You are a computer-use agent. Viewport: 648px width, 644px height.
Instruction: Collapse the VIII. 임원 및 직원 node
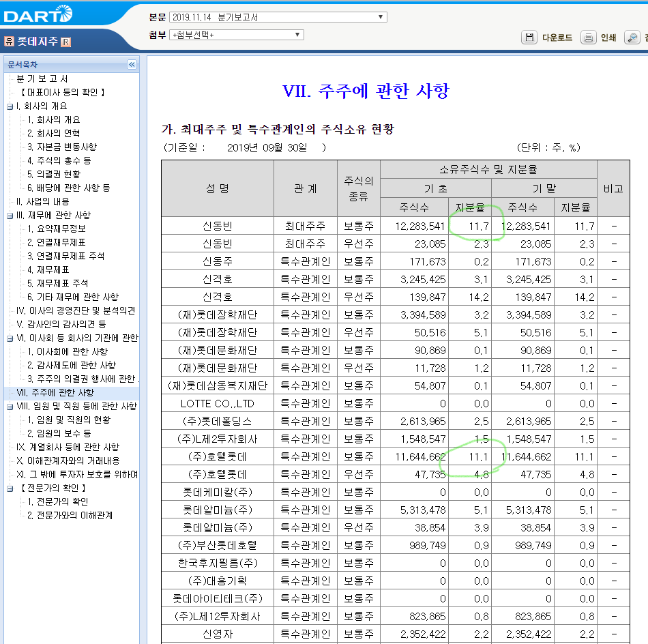click(x=10, y=407)
